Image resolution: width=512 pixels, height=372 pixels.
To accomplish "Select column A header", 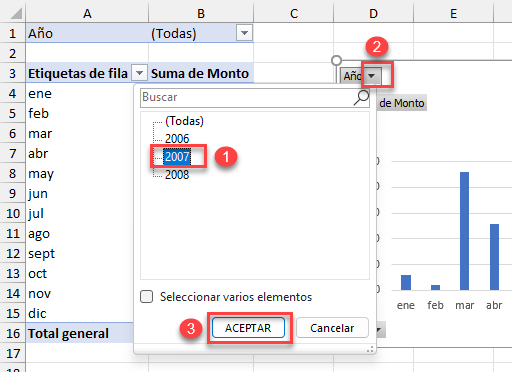I will click(x=87, y=13).
